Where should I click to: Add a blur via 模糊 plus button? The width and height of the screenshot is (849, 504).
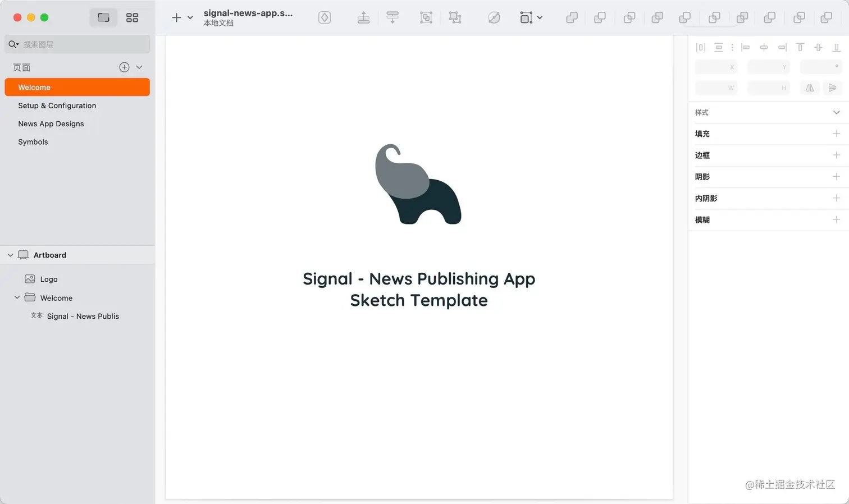click(x=836, y=219)
